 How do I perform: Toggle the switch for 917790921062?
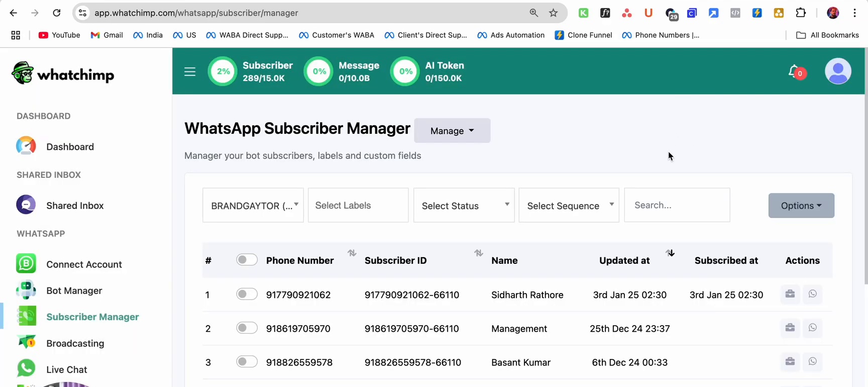247,294
